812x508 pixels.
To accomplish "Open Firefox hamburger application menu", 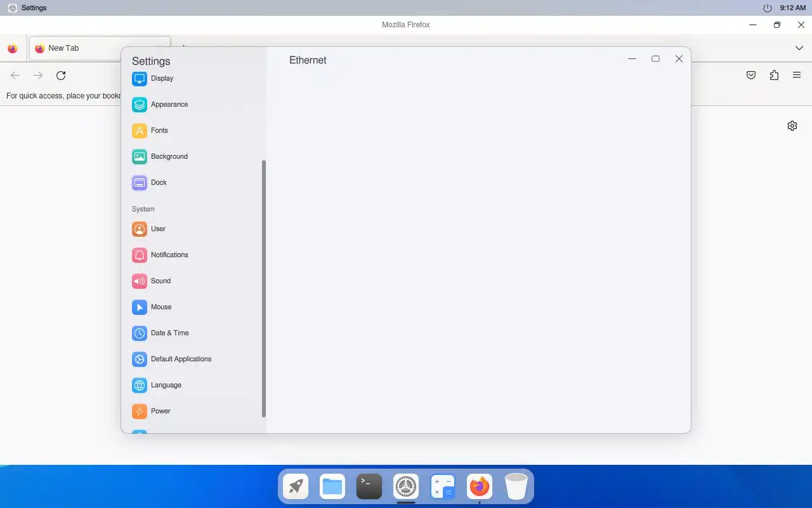I will pyautogui.click(x=797, y=76).
